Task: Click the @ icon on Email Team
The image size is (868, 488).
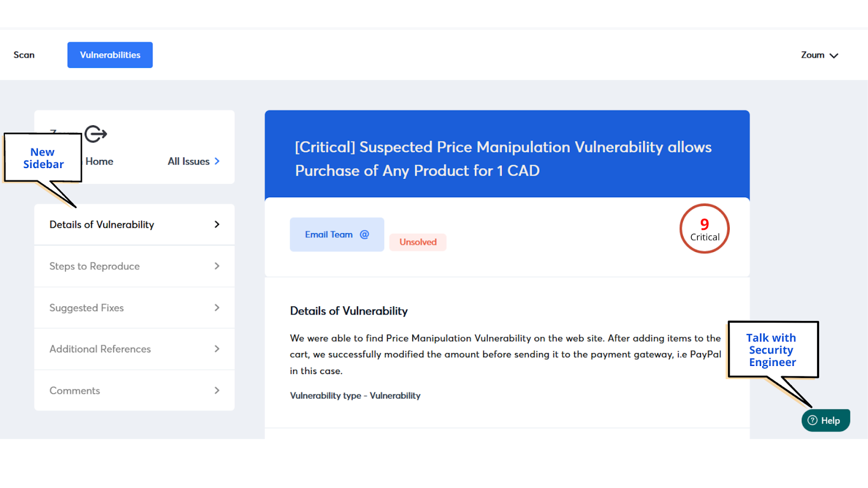Action: tap(365, 234)
